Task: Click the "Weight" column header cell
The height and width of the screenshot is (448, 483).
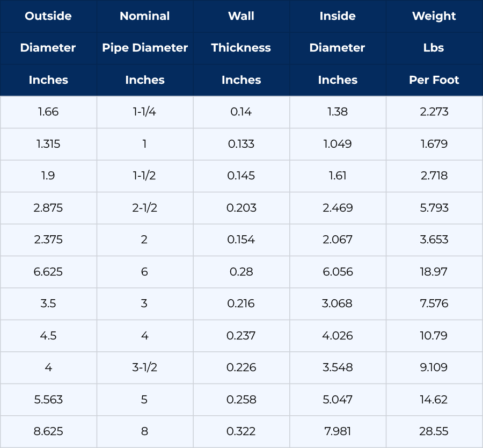Action: 434,16
